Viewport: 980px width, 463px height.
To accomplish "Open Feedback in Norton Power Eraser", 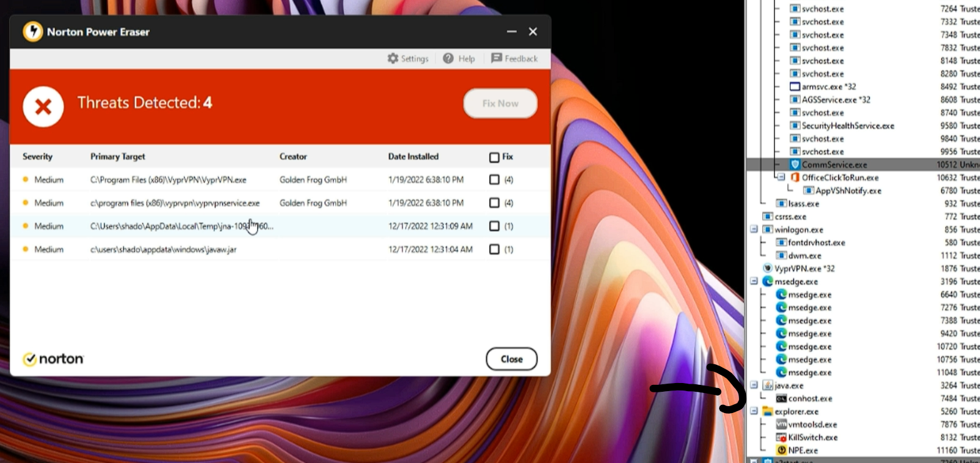I will 514,59.
